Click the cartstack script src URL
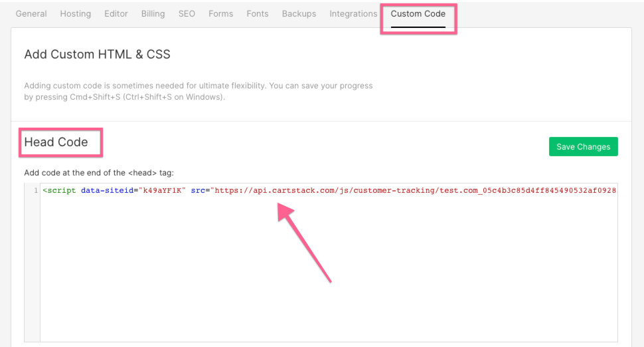 tap(414, 190)
